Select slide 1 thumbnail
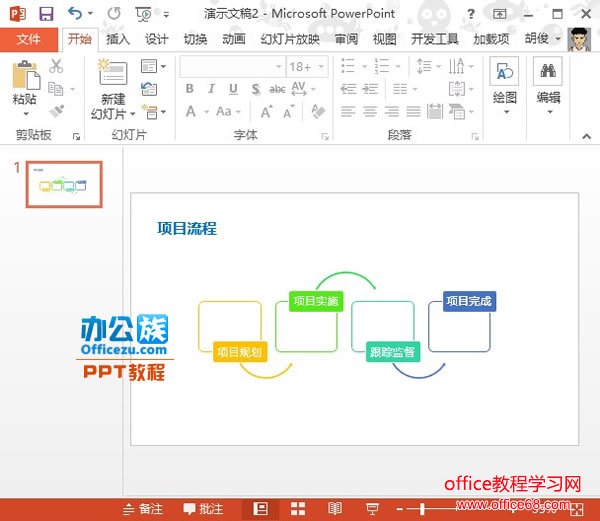 pos(64,184)
